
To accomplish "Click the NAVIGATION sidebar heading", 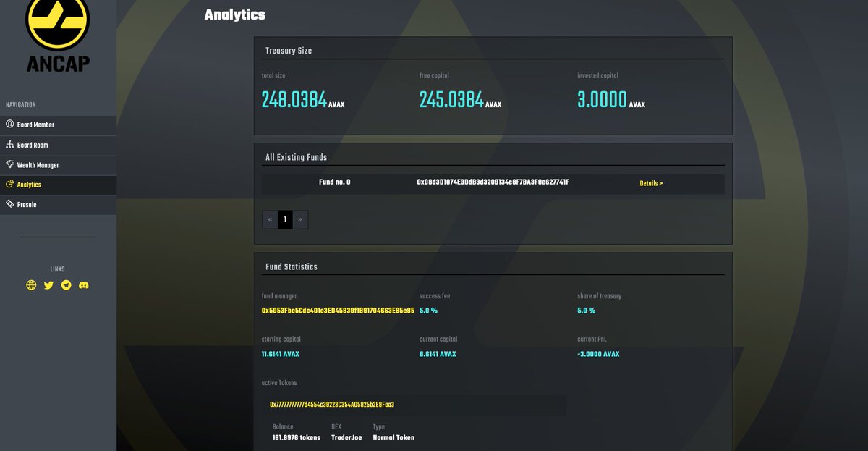I will [x=21, y=105].
